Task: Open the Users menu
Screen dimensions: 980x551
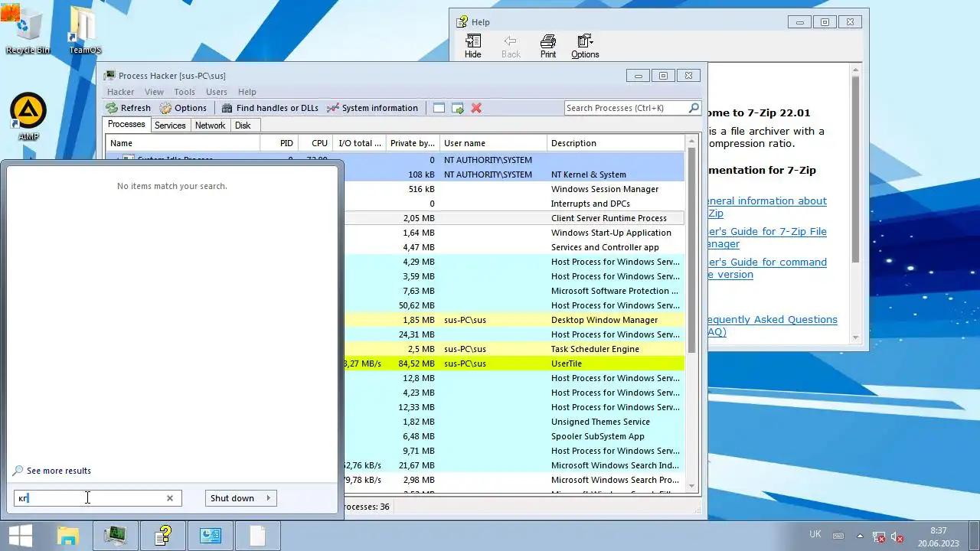Action: (x=217, y=92)
